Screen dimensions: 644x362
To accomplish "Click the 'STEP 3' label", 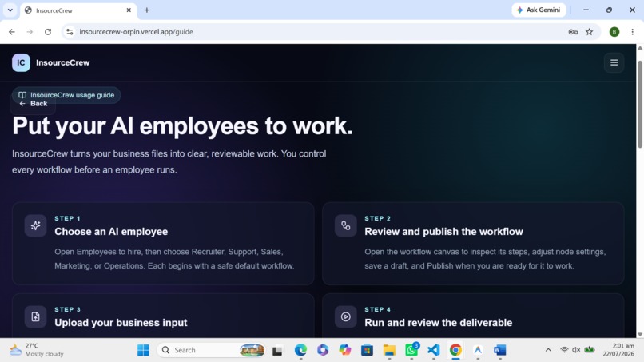I will (67, 309).
